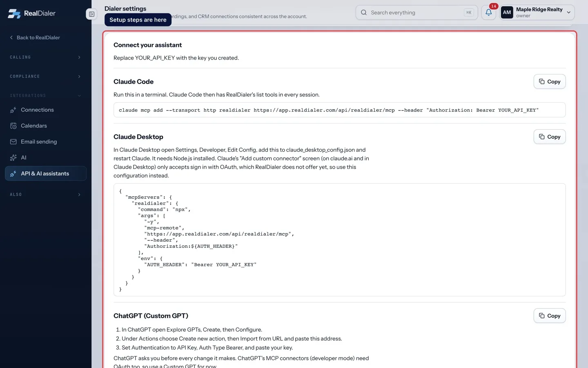Click the AI sparkle icon
This screenshot has width=588, height=368.
click(13, 158)
